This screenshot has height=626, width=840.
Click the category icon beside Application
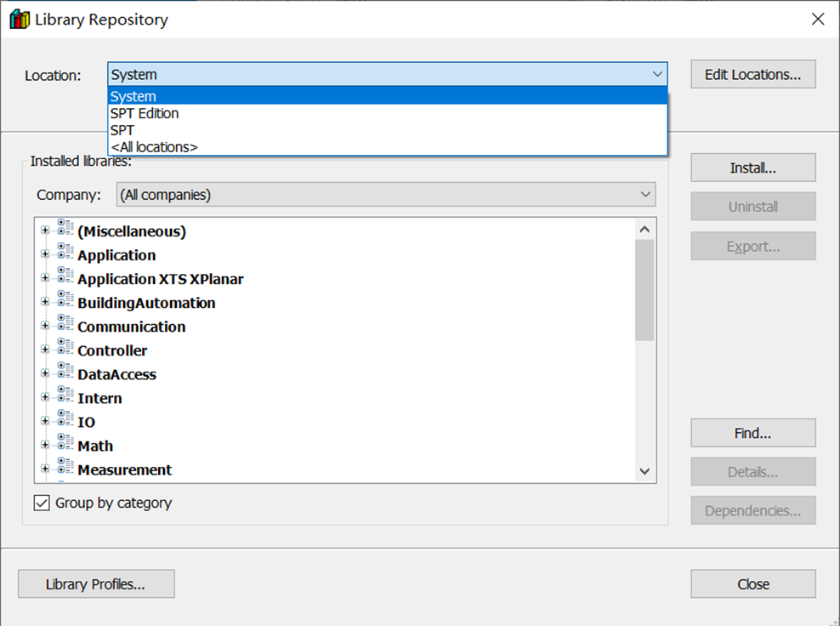pos(65,253)
